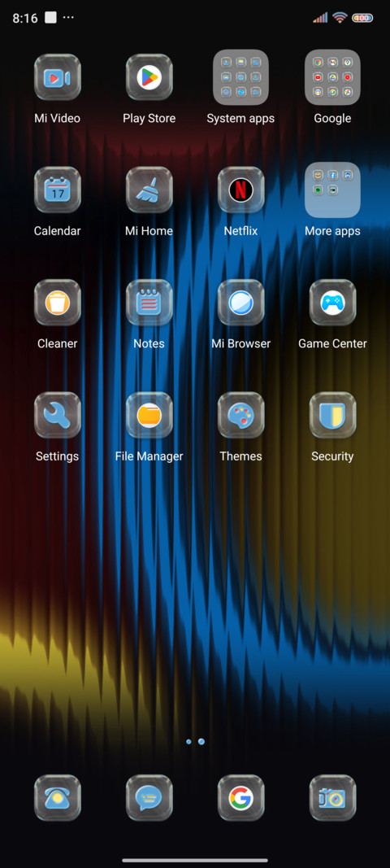
Task: Tap the "Play Store" label
Action: click(x=149, y=118)
